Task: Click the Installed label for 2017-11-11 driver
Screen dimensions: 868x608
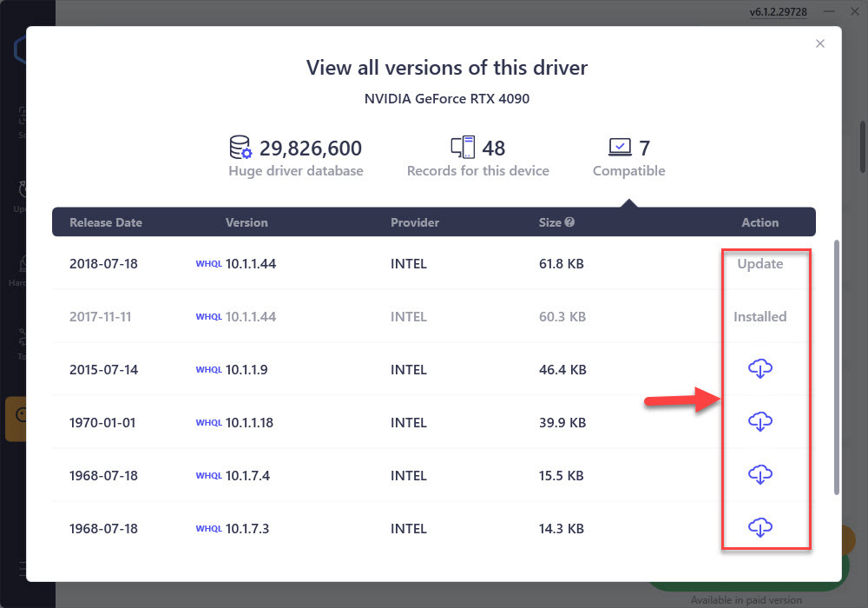Action: tap(760, 317)
